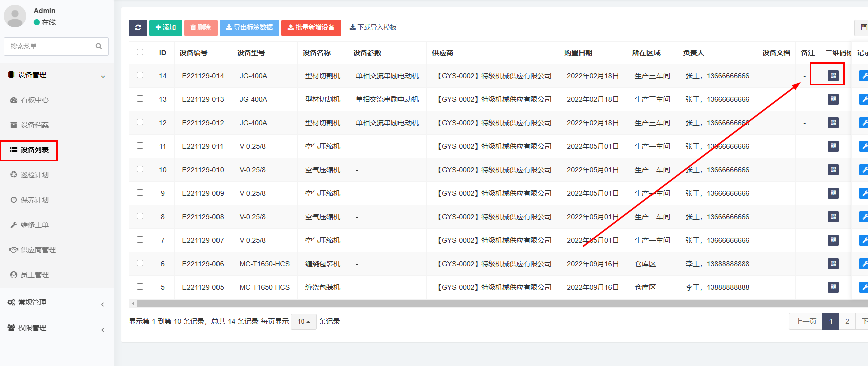Image resolution: width=868 pixels, height=366 pixels.
Task: Open the page size dropdown showing 10
Action: point(304,322)
